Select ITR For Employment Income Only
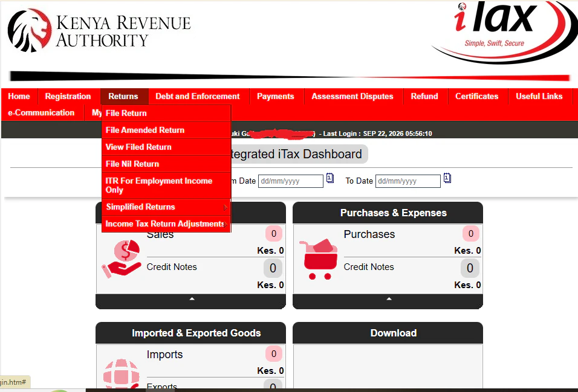Viewport: 578px width, 392px height. (166, 185)
